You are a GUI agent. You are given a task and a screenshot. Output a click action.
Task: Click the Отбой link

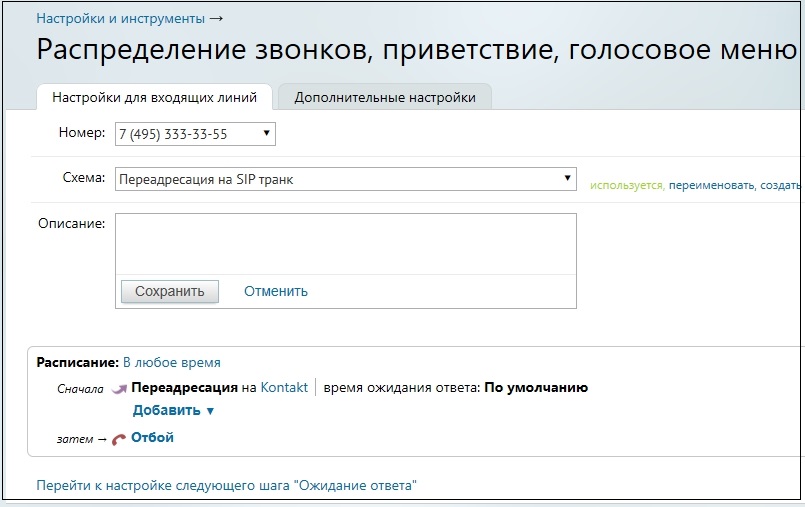pos(152,437)
